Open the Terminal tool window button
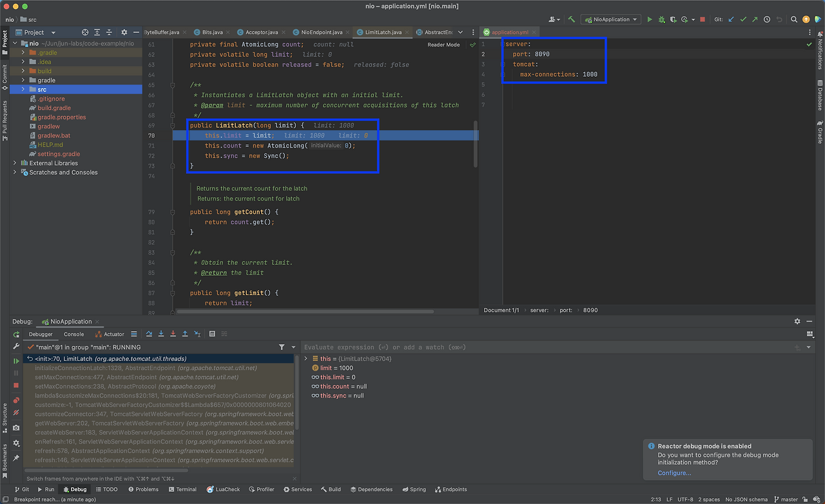Image resolution: width=825 pixels, height=504 pixels. tap(182, 489)
